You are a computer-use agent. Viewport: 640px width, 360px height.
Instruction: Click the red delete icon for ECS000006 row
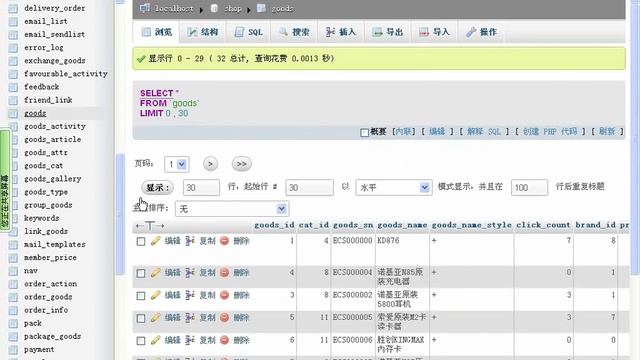coord(224,340)
